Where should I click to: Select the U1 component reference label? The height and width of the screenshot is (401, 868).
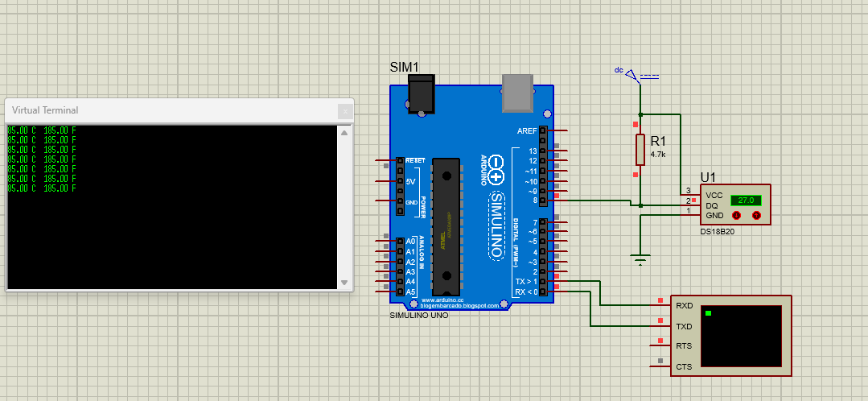pos(708,177)
